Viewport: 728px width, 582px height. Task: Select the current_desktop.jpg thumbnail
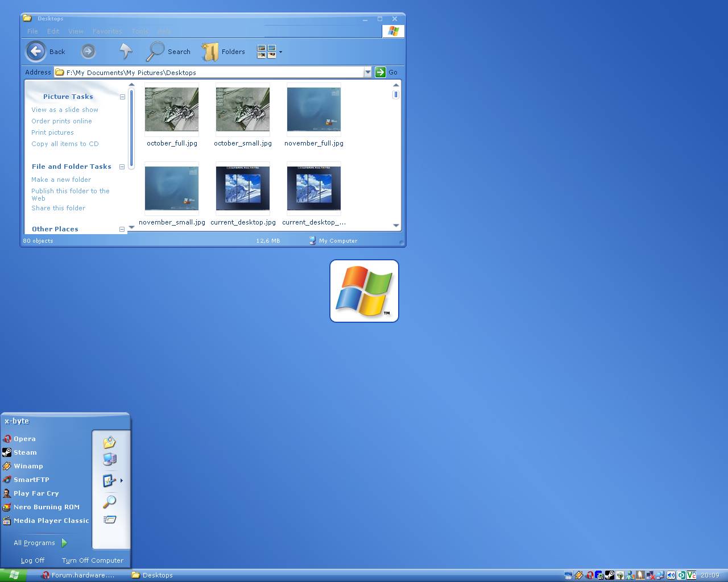[243, 188]
